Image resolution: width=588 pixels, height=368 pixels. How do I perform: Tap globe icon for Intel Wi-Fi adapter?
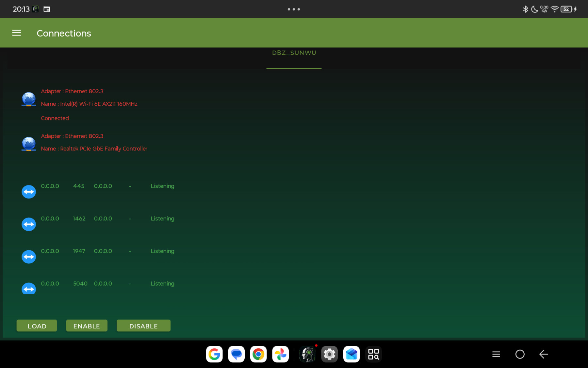(29, 99)
